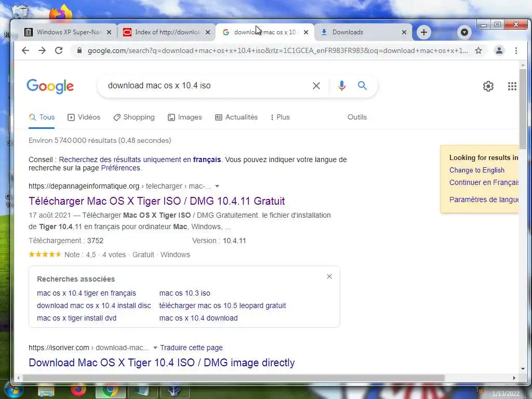Clear the search box with X icon
The image size is (532, 399).
pos(316,86)
